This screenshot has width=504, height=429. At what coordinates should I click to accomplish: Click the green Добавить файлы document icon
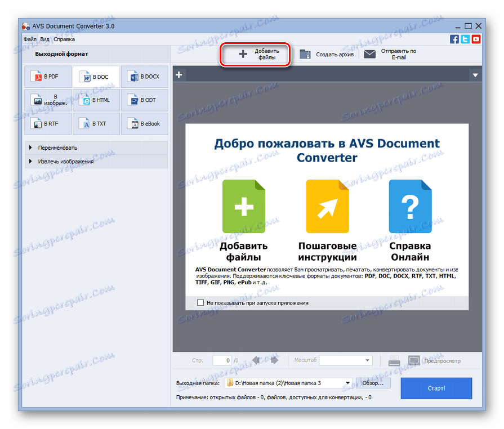244,206
